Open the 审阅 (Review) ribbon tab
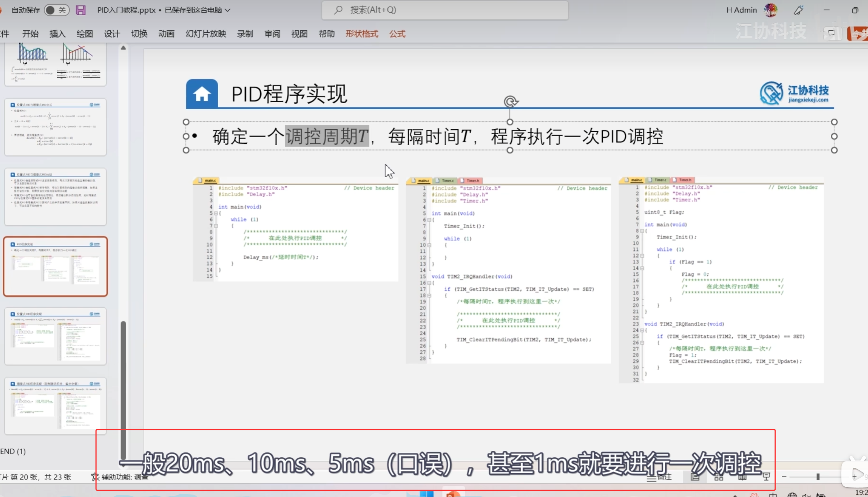 (x=272, y=34)
